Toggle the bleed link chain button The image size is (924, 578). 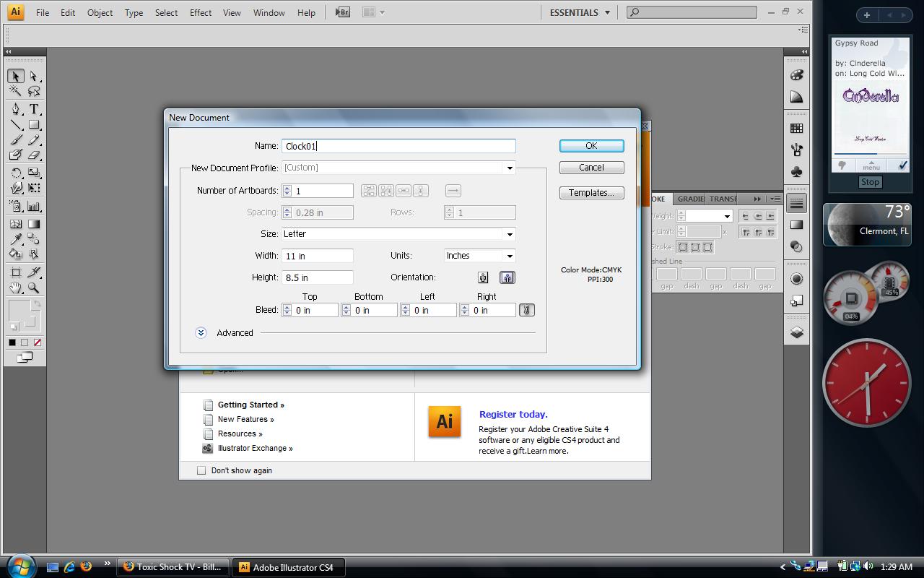click(x=527, y=310)
